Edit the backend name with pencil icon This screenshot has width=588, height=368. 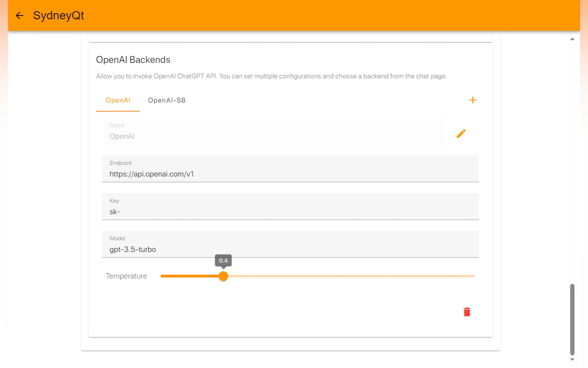(x=461, y=133)
